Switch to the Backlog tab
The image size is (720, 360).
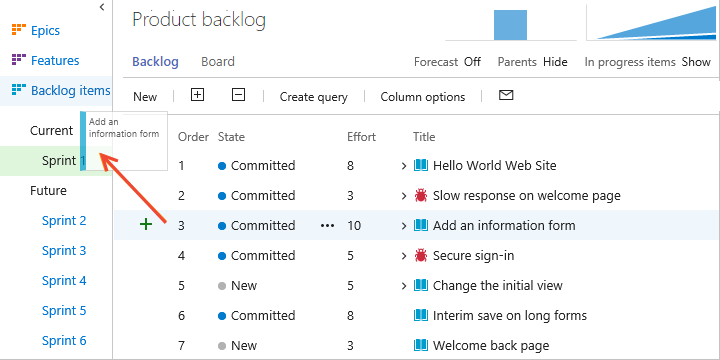click(x=155, y=62)
